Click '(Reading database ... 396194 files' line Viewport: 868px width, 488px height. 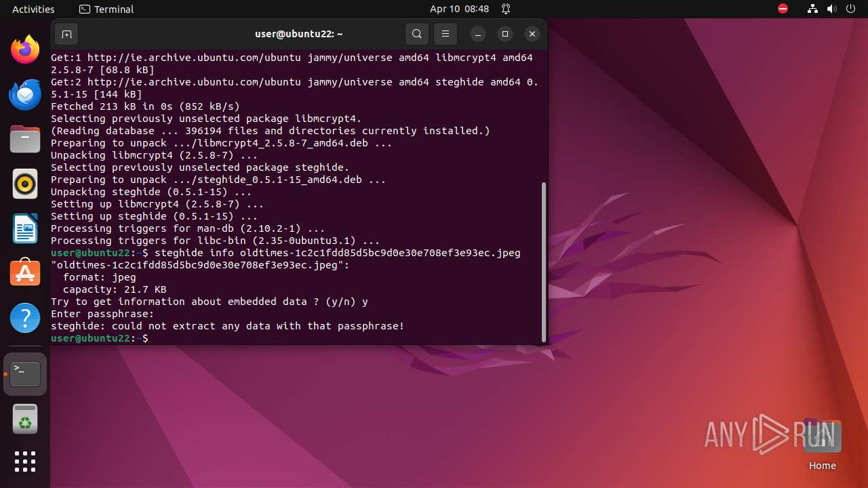271,131
